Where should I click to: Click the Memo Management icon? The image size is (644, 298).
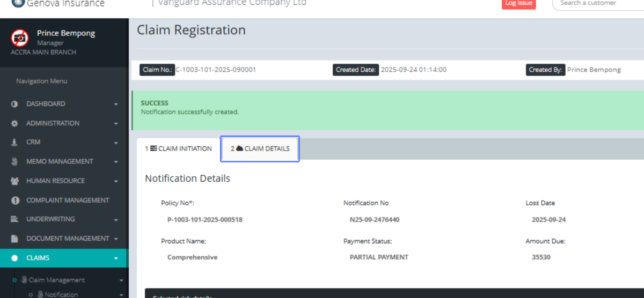click(15, 161)
